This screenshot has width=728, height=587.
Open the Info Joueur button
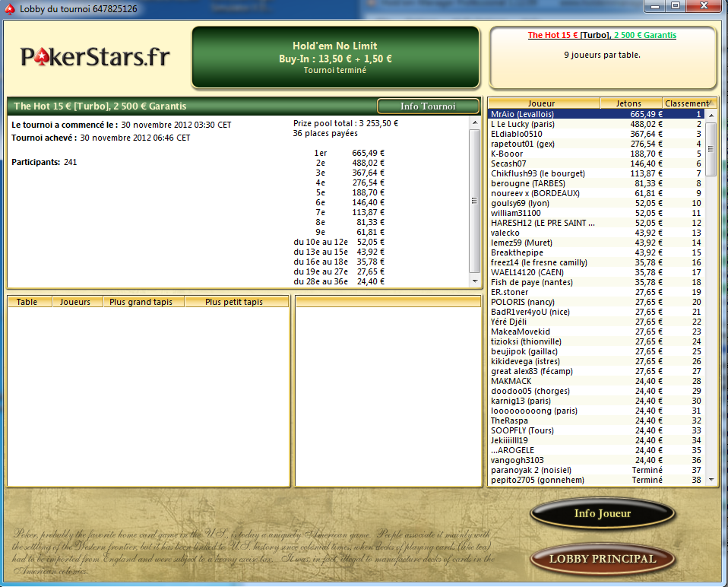click(602, 514)
